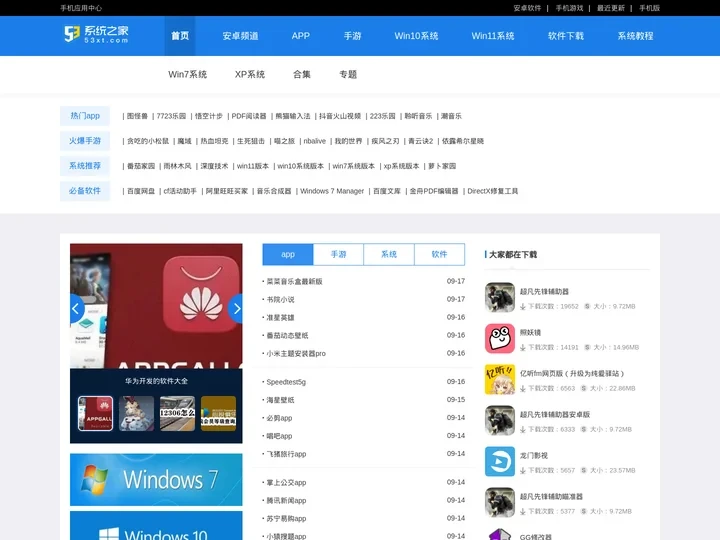Screen dimensions: 720x540
Task: Open the Speedtest5g list entry
Action: [x=286, y=382]
